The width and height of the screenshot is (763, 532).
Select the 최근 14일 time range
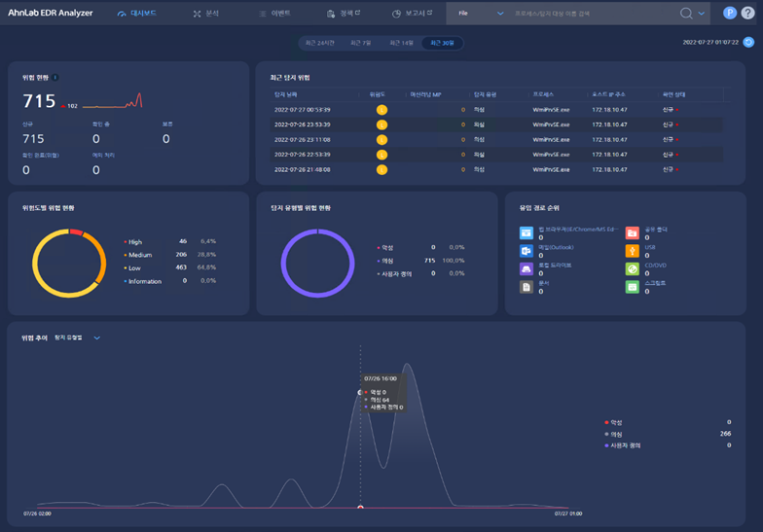tap(401, 43)
